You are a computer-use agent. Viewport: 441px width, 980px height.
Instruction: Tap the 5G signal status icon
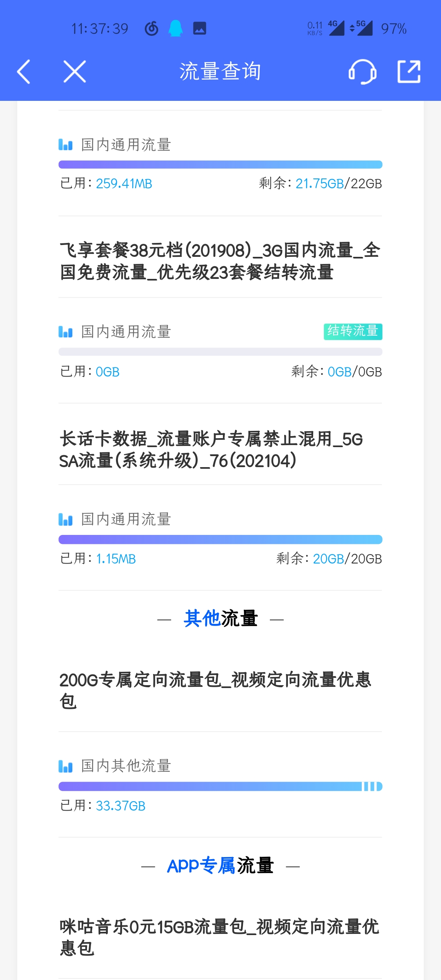coord(362,28)
